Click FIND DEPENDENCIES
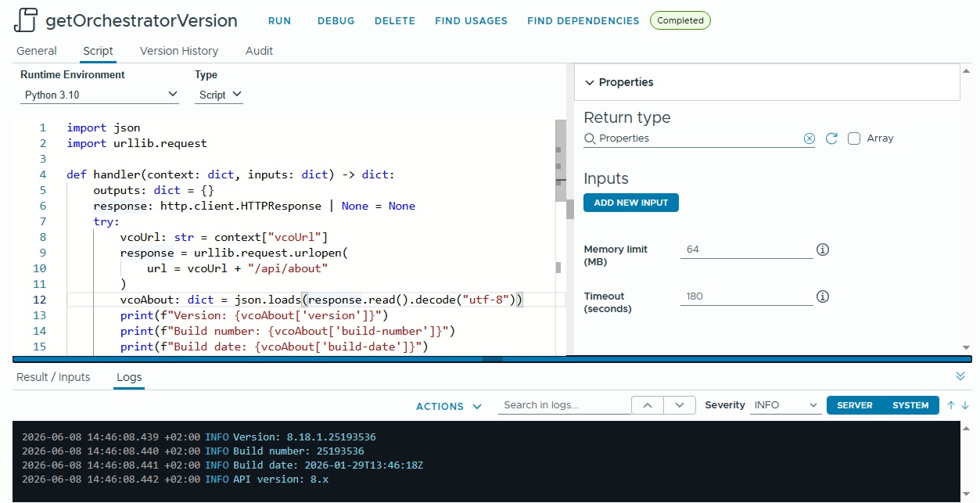 [583, 21]
